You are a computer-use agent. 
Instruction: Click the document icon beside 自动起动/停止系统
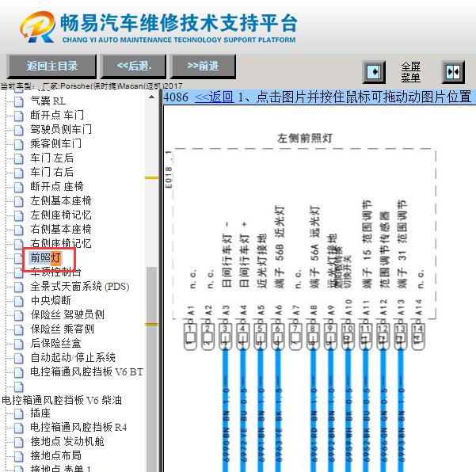pos(19,359)
